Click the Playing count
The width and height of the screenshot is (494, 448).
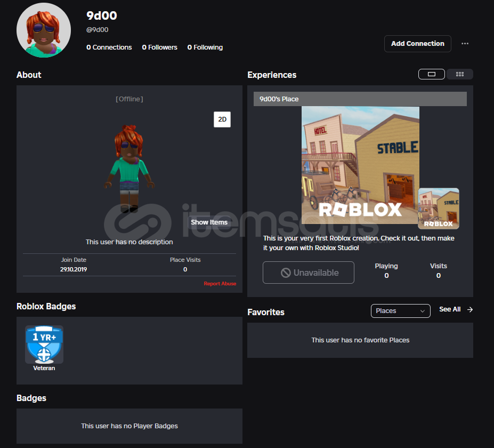[386, 276]
